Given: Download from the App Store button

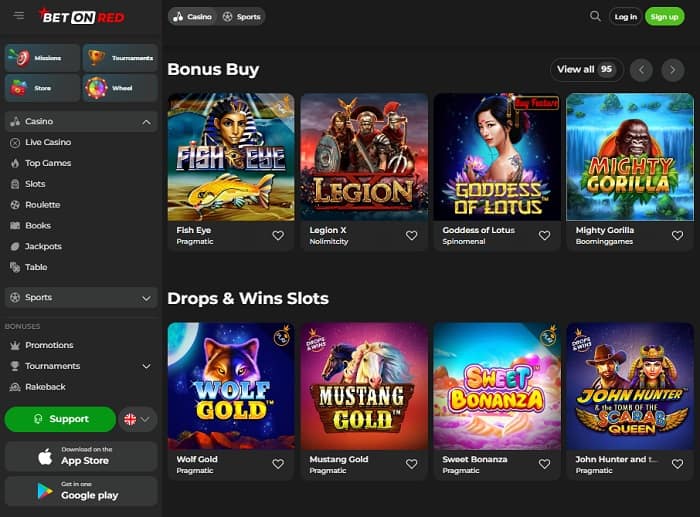Looking at the screenshot, I should point(81,456).
